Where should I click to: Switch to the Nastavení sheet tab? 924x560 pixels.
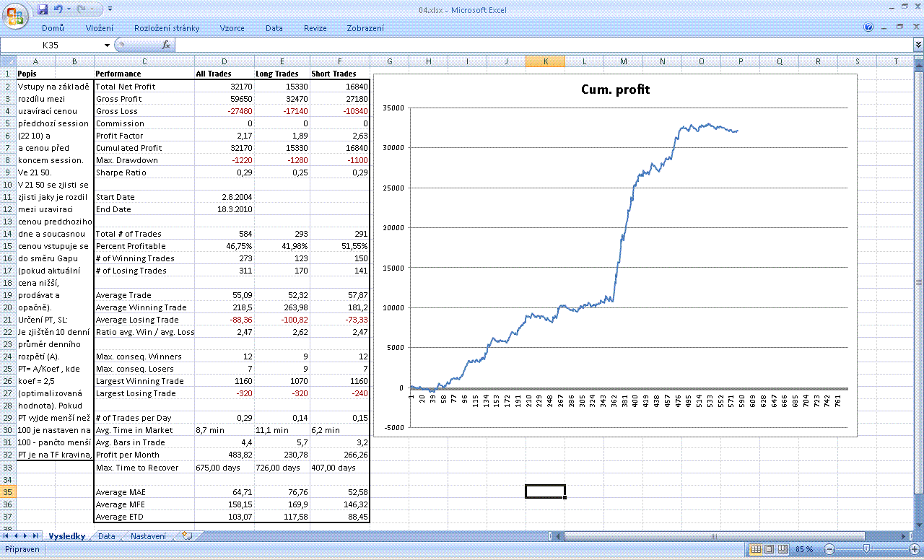tap(148, 536)
